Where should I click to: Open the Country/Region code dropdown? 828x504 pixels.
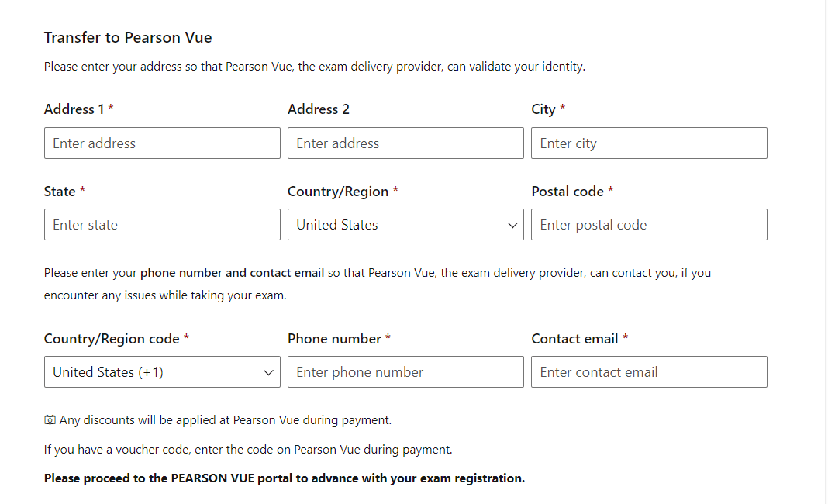click(162, 372)
